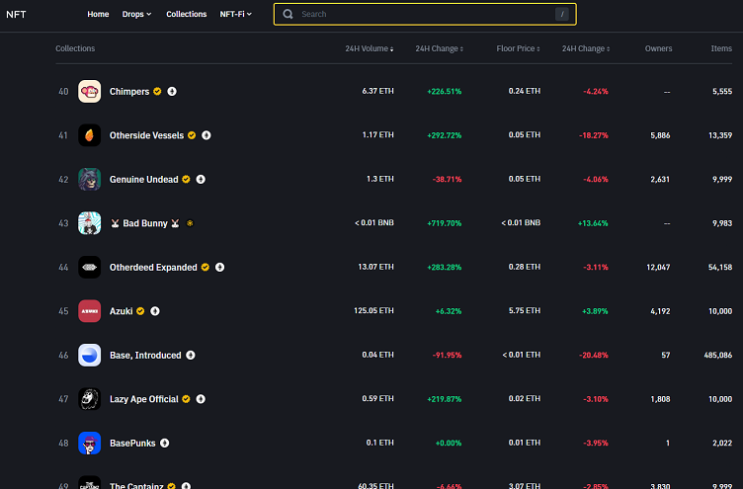Click the Owners column header
Screen dimensions: 743x489
click(x=658, y=48)
